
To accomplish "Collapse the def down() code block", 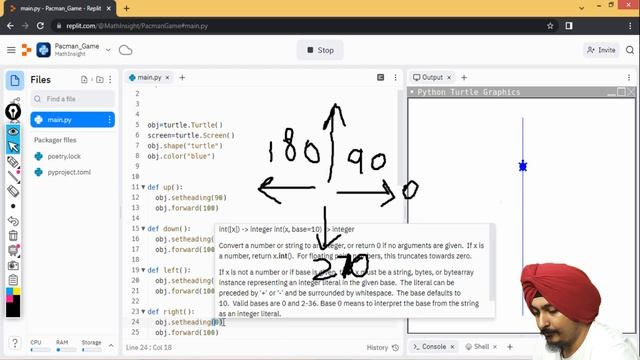I will point(143,229).
